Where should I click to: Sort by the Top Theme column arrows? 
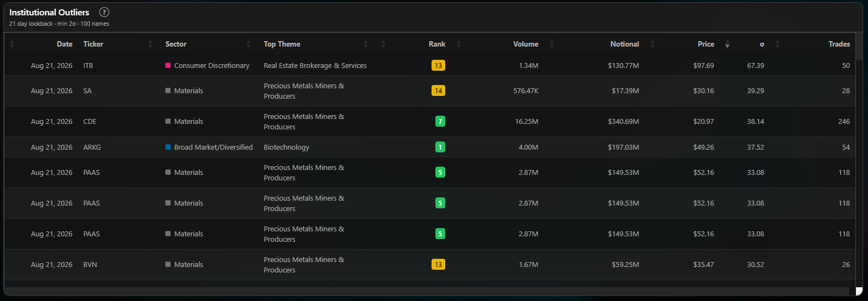click(x=366, y=44)
